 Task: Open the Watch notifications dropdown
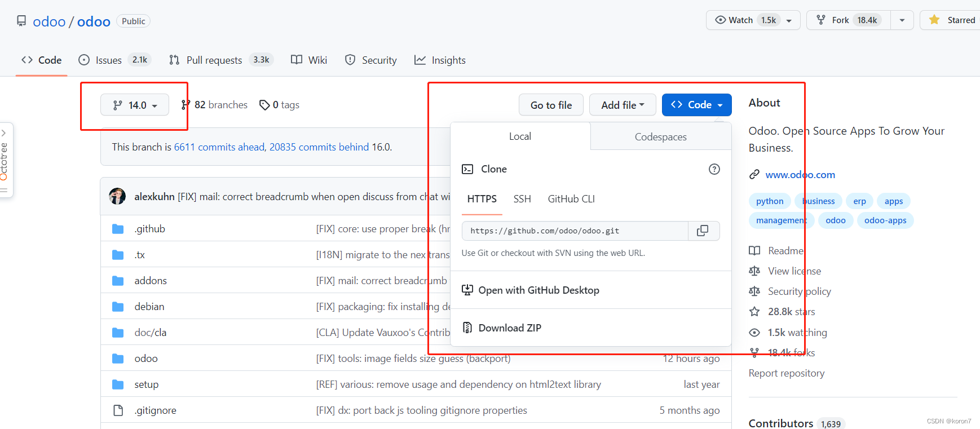click(753, 20)
